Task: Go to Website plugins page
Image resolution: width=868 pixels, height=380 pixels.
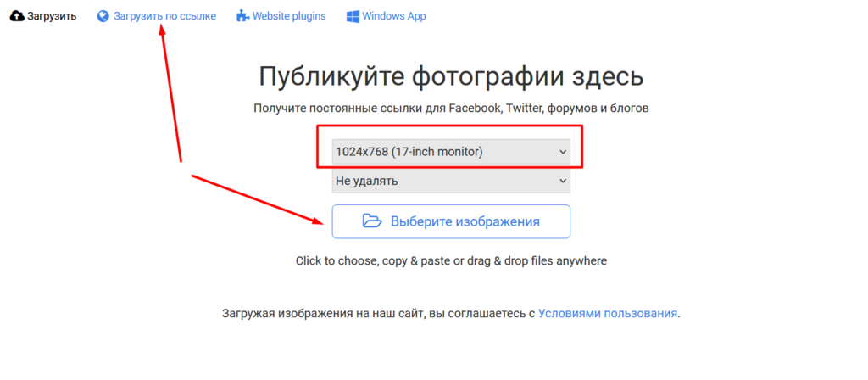Action: [x=288, y=16]
